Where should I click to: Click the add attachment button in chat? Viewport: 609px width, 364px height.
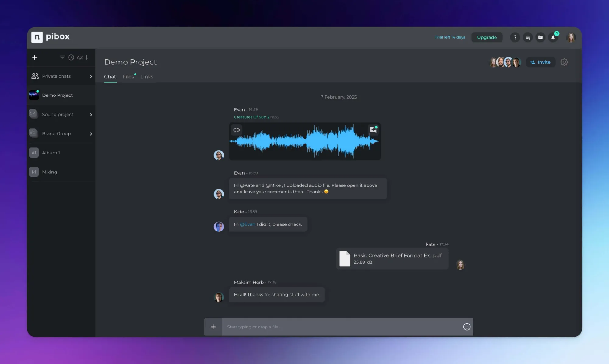tap(213, 326)
